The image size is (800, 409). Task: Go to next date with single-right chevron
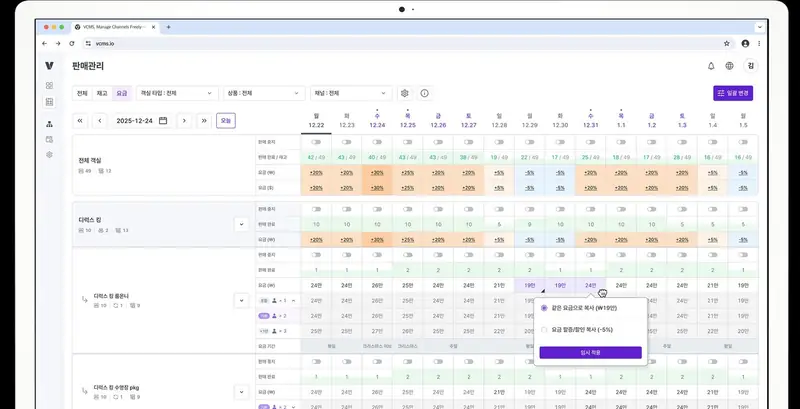coord(184,121)
